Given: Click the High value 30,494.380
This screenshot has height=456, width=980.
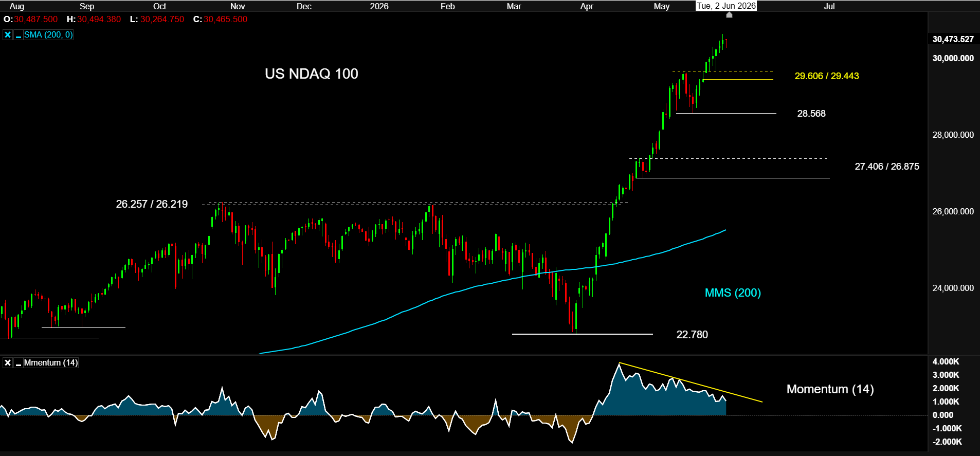Looking at the screenshot, I should click(99, 20).
